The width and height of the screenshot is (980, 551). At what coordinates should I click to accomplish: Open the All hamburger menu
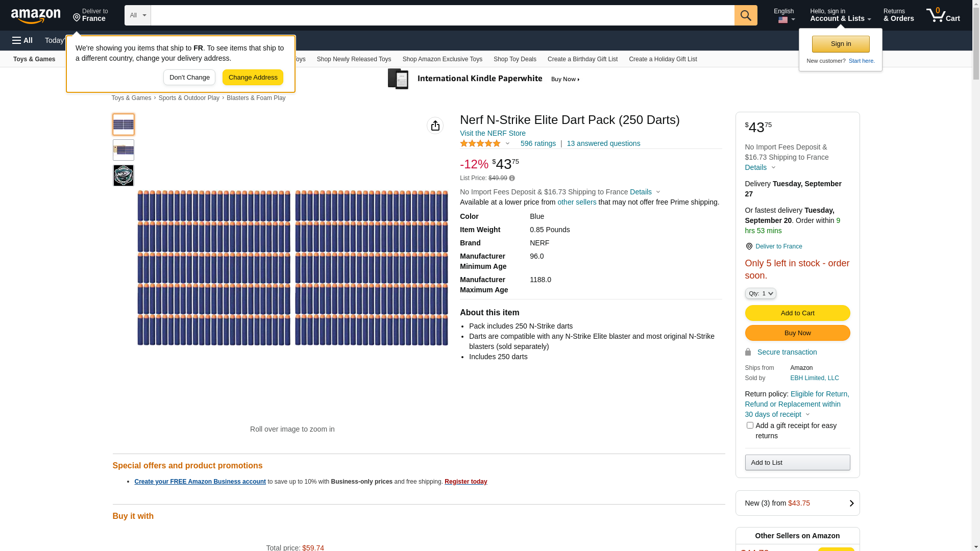point(22,40)
